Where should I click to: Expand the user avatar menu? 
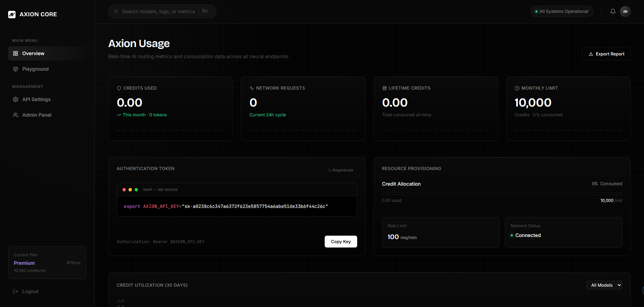625,11
